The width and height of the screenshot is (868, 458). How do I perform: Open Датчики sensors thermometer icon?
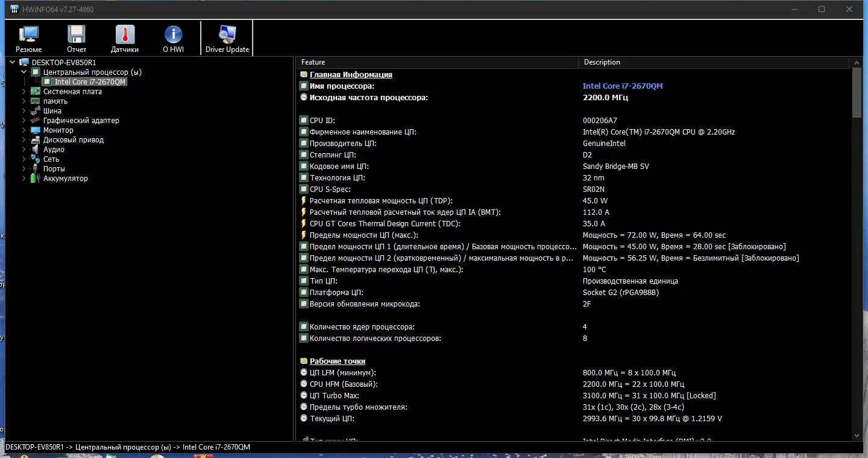(x=125, y=39)
